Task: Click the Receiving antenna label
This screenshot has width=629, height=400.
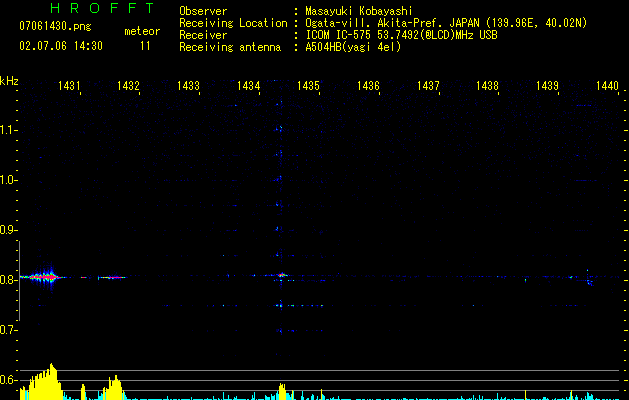Action: click(x=230, y=47)
